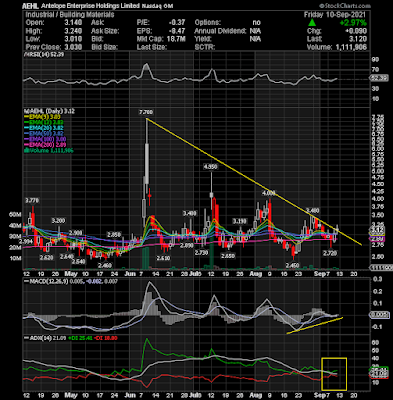Click the large green June volume bar
This screenshot has width=393, height=400.
click(x=145, y=257)
